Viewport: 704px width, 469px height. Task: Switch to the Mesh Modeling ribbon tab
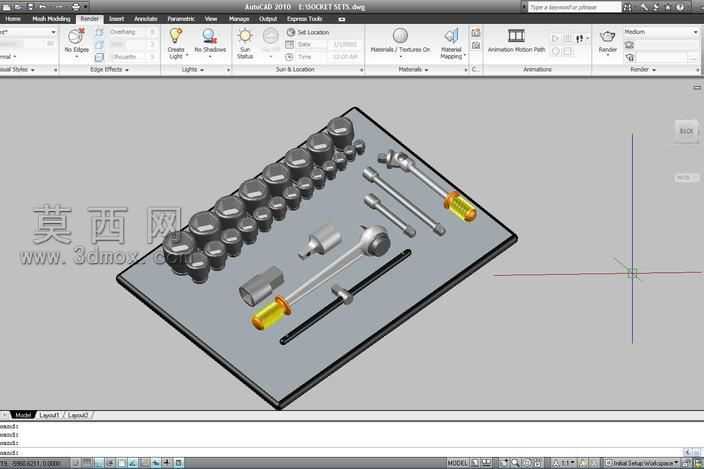tap(52, 19)
